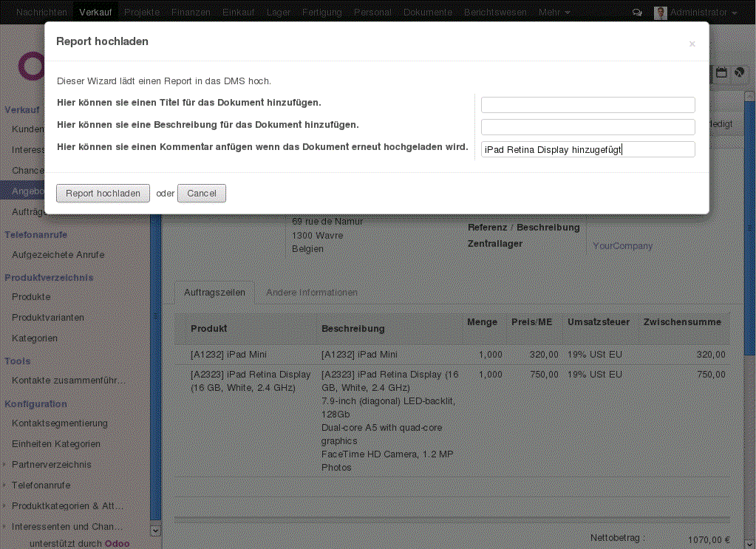756x549 pixels.
Task: Click the main page vertical scrollbar
Action: pyautogui.click(x=750, y=227)
